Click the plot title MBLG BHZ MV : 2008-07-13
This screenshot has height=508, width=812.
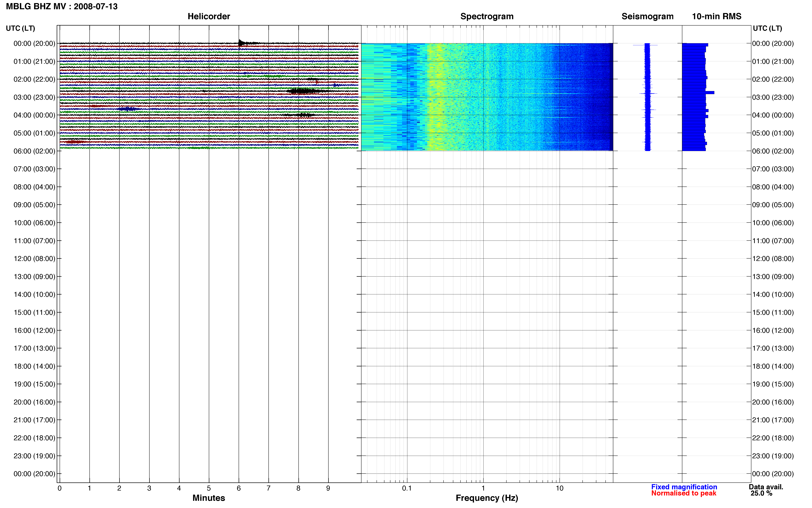[62, 6]
